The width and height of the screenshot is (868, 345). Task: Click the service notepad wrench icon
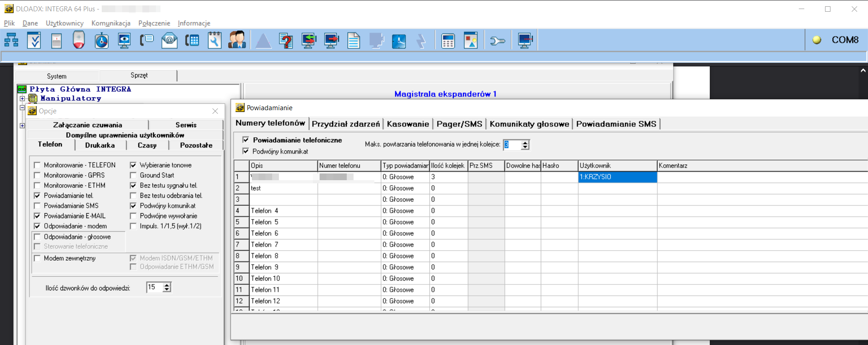(215, 40)
